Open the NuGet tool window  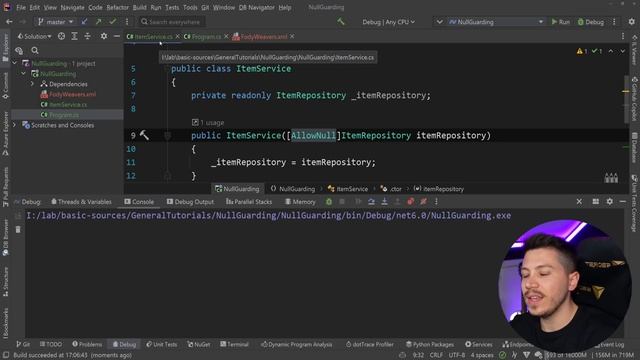pyautogui.click(x=198, y=344)
